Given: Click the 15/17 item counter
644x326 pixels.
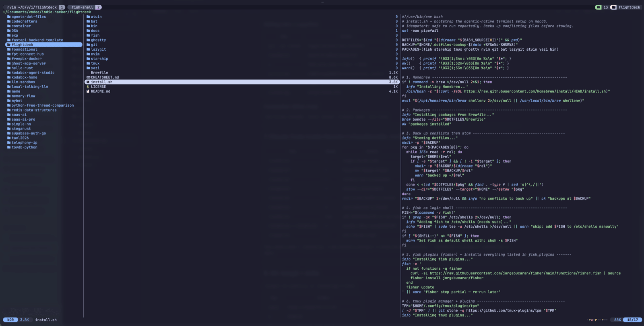Looking at the screenshot, I should (632, 320).
